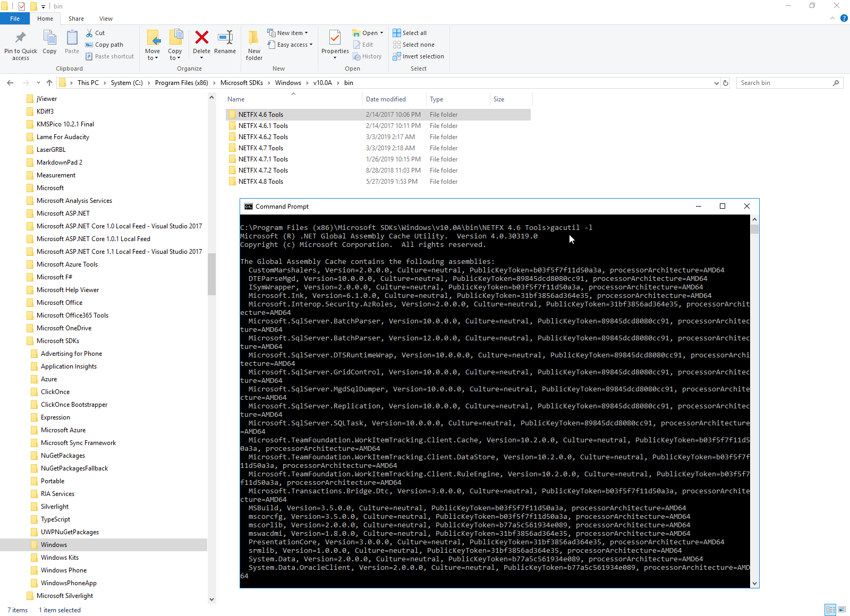Select Microsoft SDKs in navigation tree
Viewport: 850px width, 616px height.
tap(58, 341)
